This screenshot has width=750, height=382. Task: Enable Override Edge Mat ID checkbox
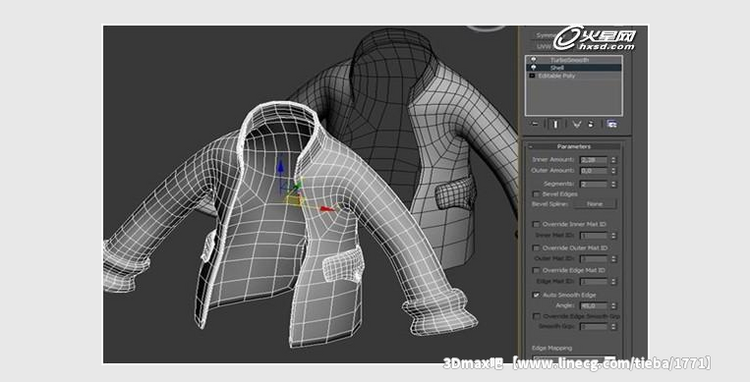pyautogui.click(x=536, y=271)
